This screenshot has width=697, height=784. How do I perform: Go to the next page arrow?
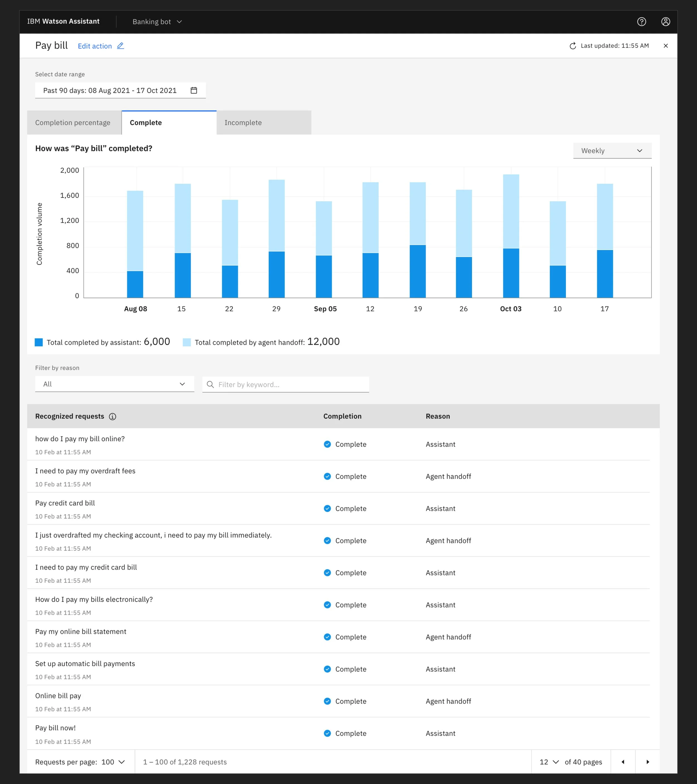pos(648,762)
